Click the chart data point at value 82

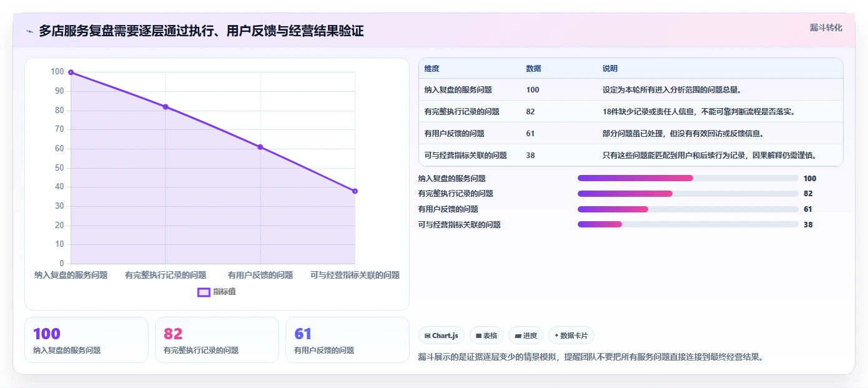[x=165, y=107]
